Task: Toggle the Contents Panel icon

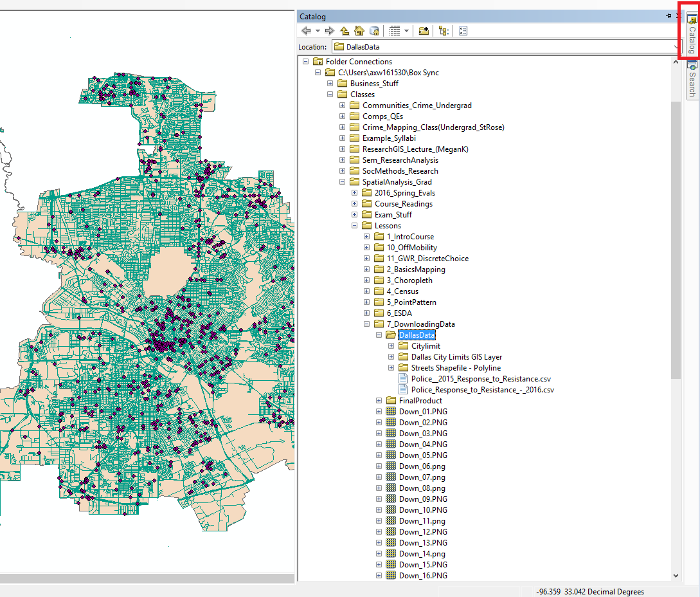Action: [444, 30]
